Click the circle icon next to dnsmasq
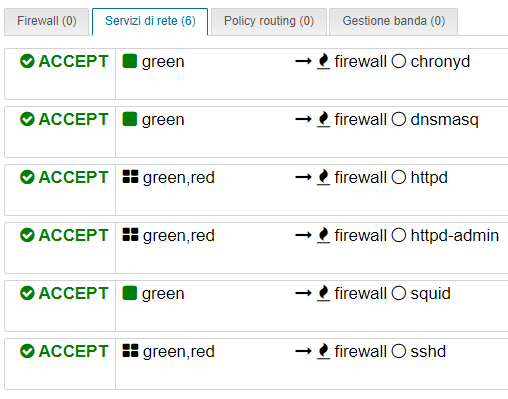Screen dimensions: 508x399 point(399,119)
